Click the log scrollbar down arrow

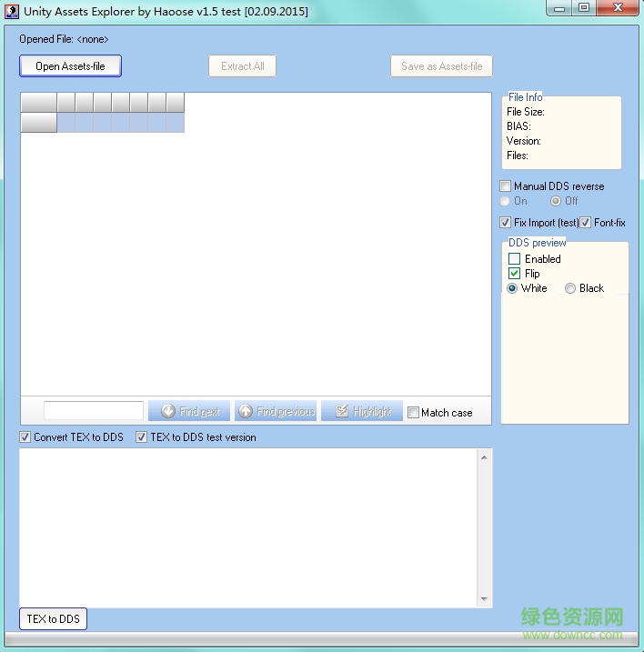(484, 598)
